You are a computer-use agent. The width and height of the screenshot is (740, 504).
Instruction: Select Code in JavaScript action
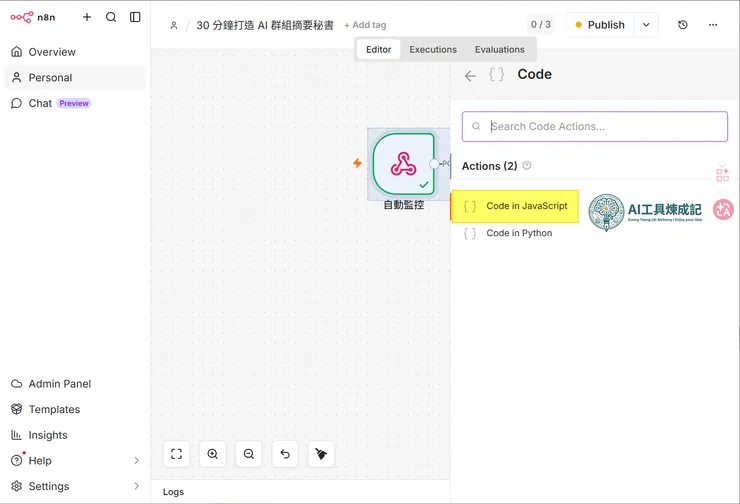(515, 206)
